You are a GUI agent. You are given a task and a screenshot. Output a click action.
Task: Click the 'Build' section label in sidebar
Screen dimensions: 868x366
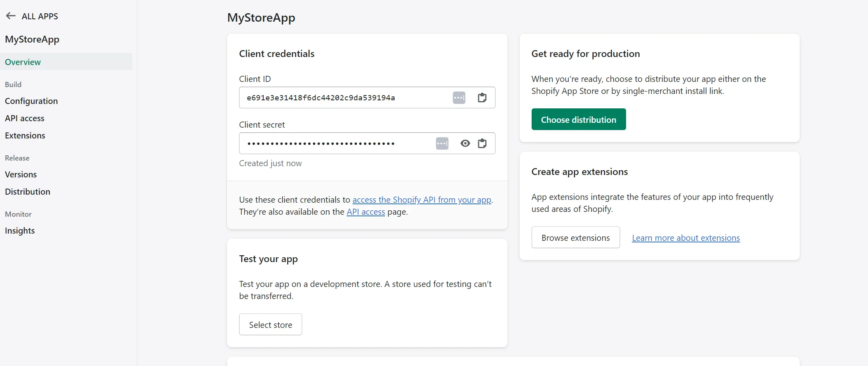tap(13, 85)
